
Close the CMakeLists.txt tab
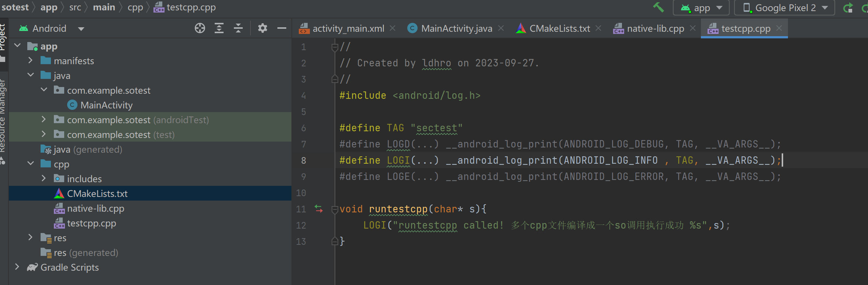point(598,28)
